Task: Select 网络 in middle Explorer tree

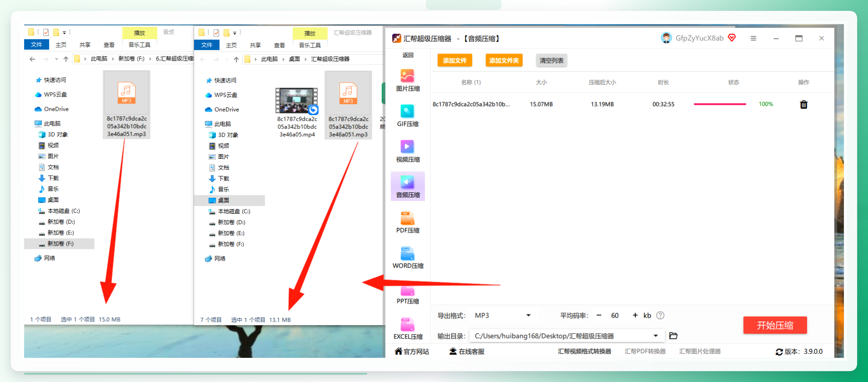Action: pyautogui.click(x=215, y=258)
